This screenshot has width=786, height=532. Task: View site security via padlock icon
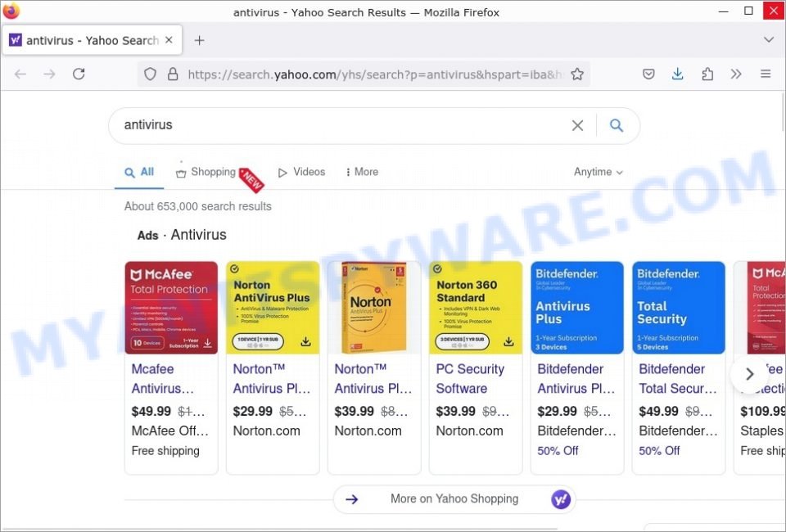pyautogui.click(x=173, y=74)
